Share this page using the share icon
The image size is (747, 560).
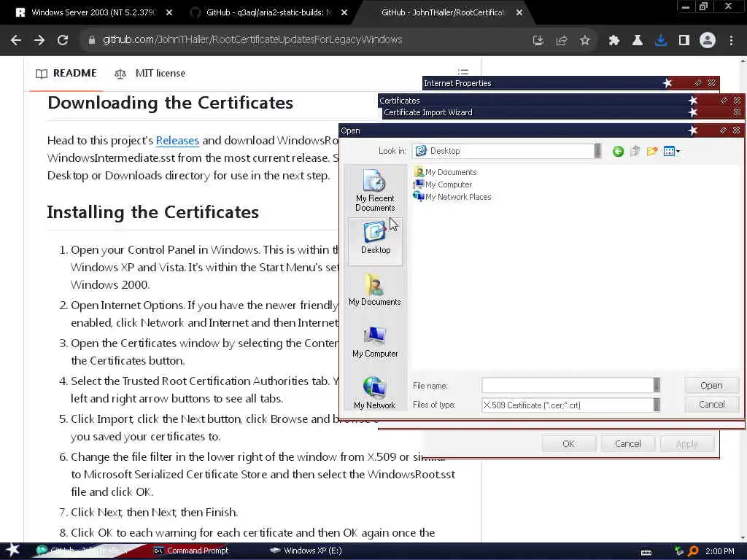point(562,41)
